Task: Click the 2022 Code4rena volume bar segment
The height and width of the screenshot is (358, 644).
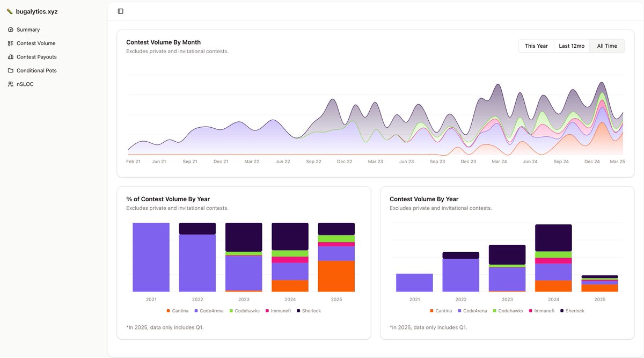Action: (x=461, y=275)
